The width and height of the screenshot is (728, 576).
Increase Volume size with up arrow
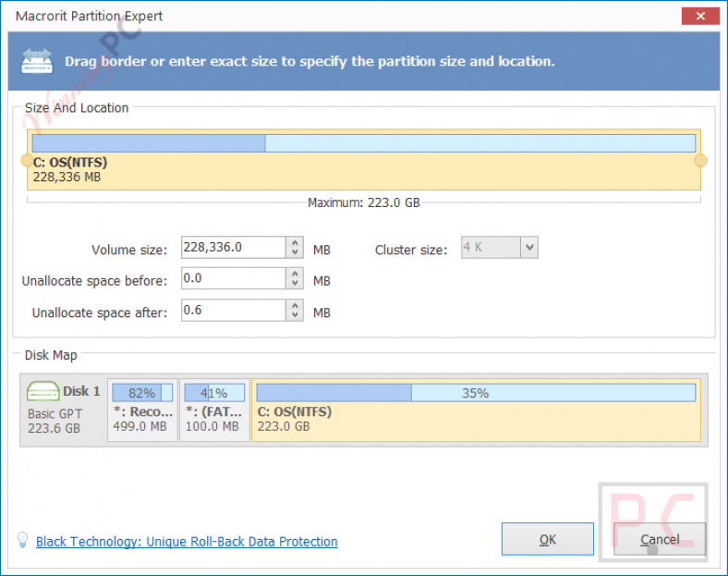pos(295,242)
